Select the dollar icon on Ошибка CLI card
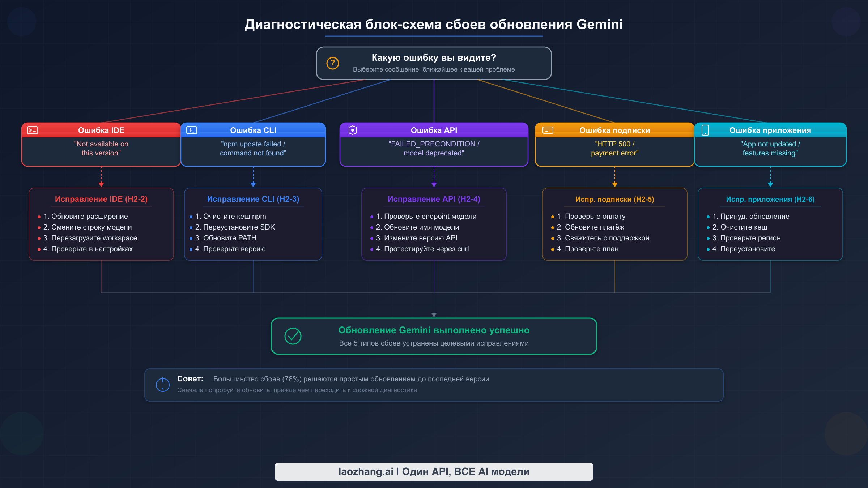 [192, 130]
